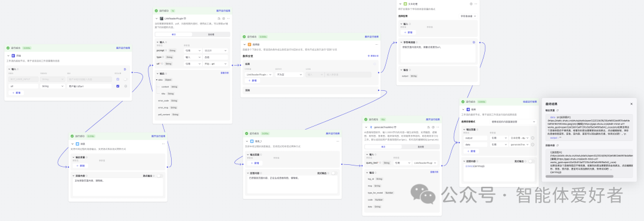Click 查看示例 link in LinkReaderPlugin output
Screen dimensions: 644x221
(225, 73)
